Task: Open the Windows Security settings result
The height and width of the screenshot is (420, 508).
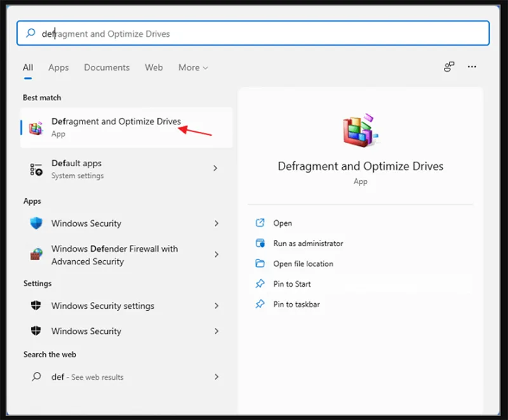Action: pos(126,306)
